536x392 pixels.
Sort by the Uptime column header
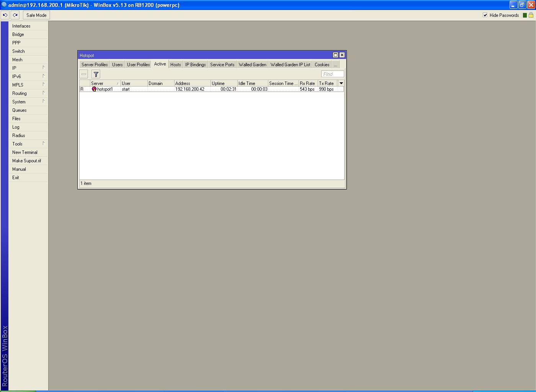coord(224,83)
